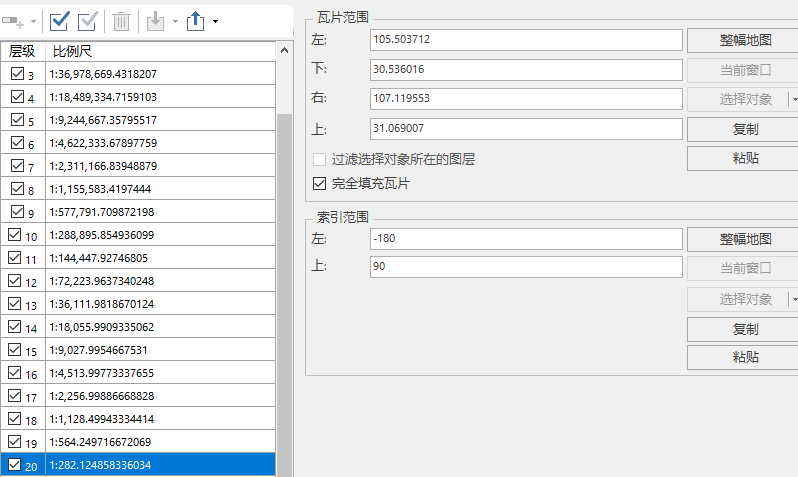Click 复制 button in 索引范围

(743, 329)
